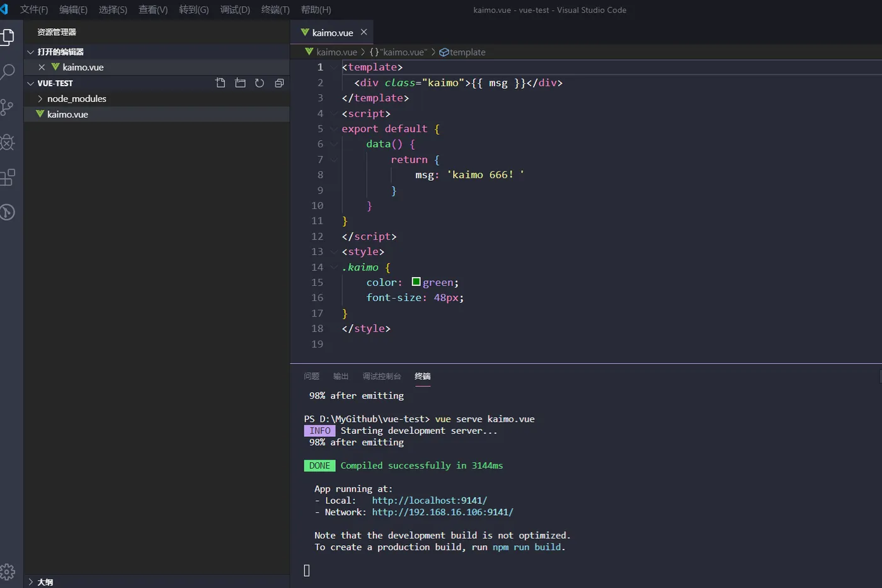The height and width of the screenshot is (588, 882).
Task: Expand the 大纲 outline section
Action: 30,582
